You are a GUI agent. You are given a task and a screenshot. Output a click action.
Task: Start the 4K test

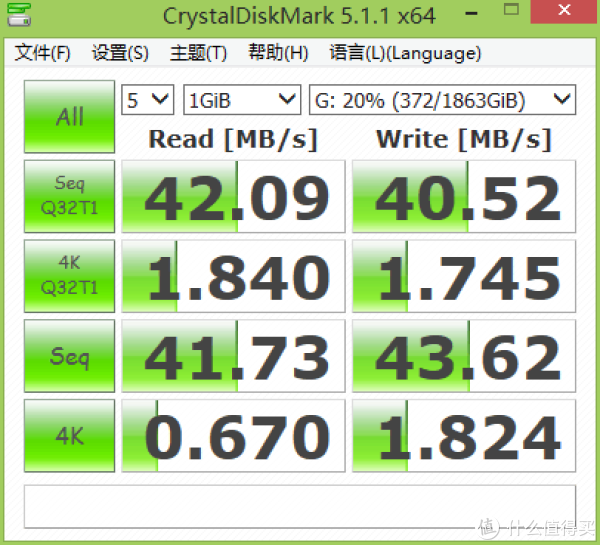[x=69, y=436]
